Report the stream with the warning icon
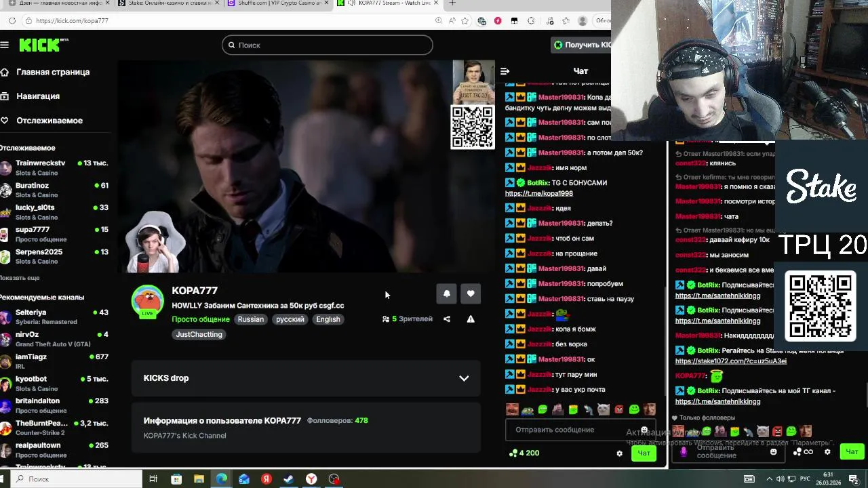The image size is (868, 488). 471,319
